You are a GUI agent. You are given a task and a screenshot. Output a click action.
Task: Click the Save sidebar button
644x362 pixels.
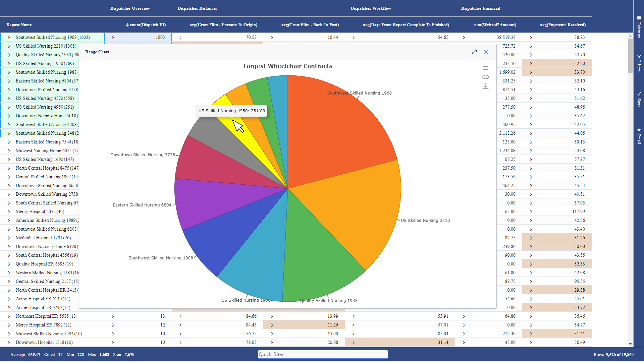tap(639, 100)
